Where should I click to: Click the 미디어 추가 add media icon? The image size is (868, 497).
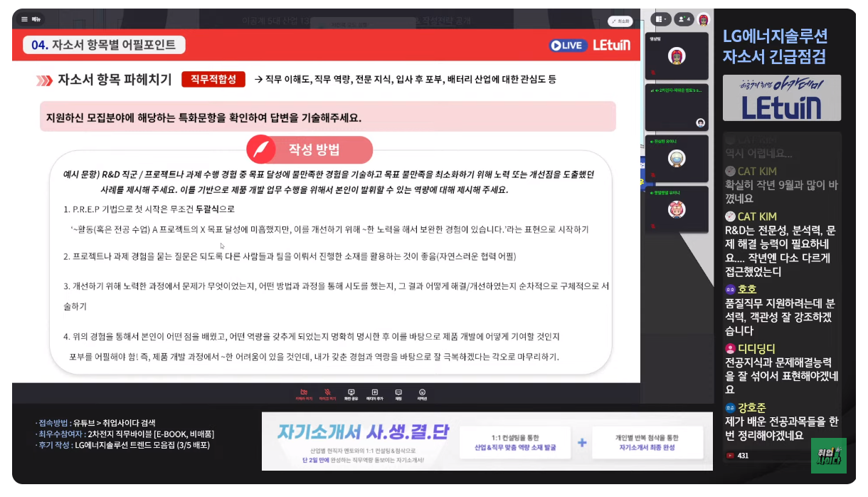click(375, 394)
